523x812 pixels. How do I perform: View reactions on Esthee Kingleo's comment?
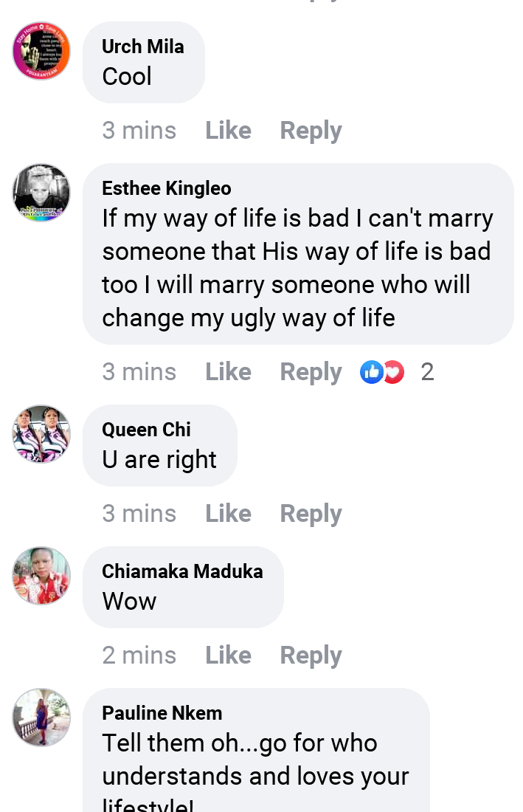point(426,372)
